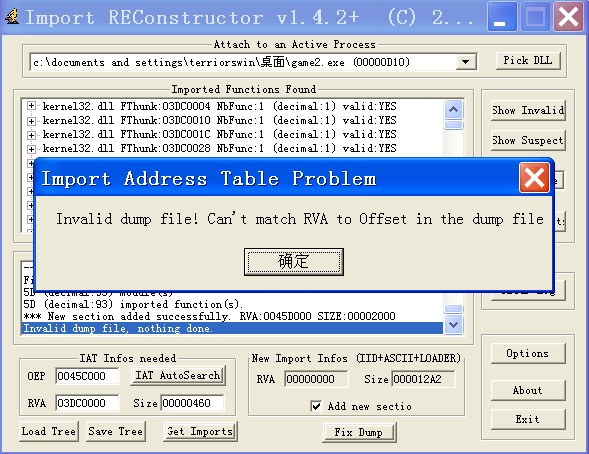The image size is (589, 454).
Task: Click log line '5D (decimal:93) imported function(s).'
Action: coord(133,305)
